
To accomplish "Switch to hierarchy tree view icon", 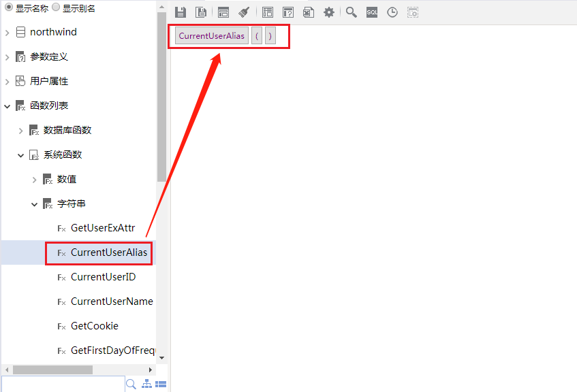I will [147, 384].
